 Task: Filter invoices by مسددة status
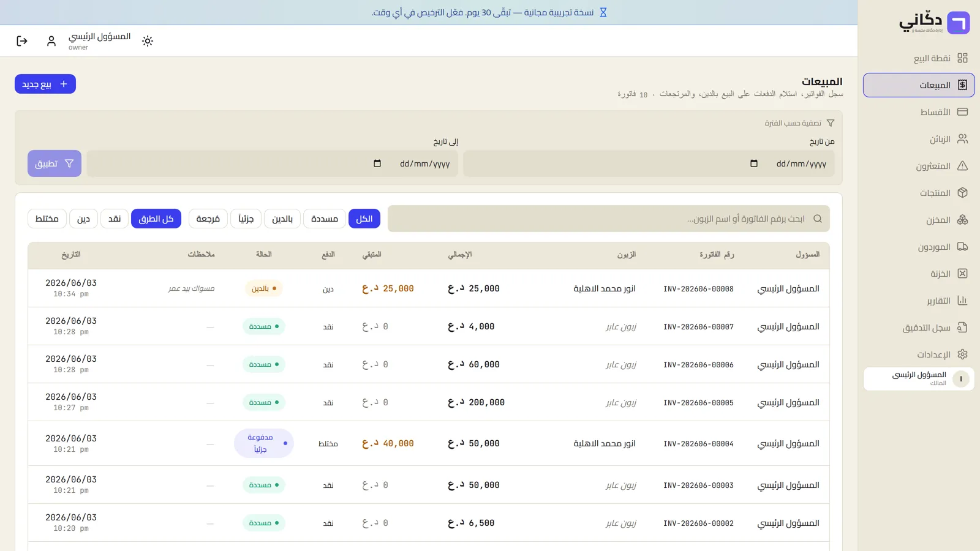click(x=325, y=219)
